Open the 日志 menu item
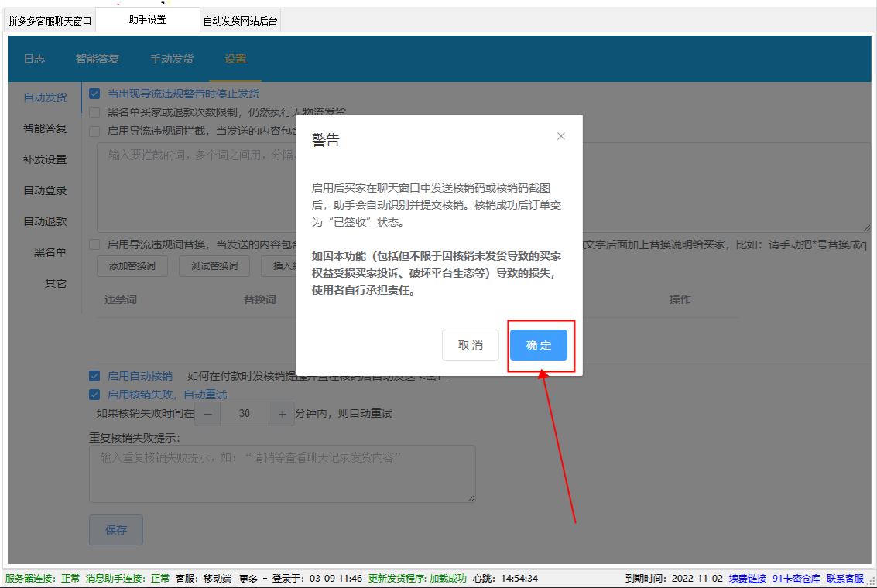 tap(34, 59)
